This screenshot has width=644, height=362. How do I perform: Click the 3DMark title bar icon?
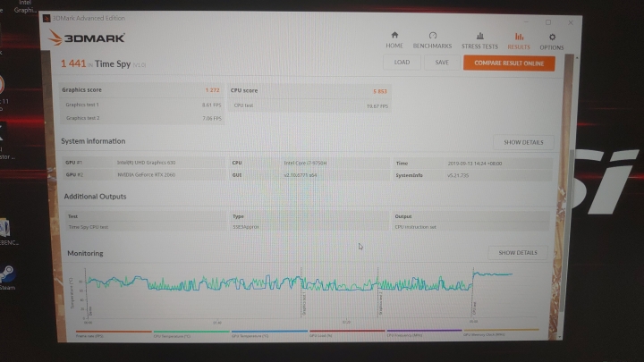(47, 19)
